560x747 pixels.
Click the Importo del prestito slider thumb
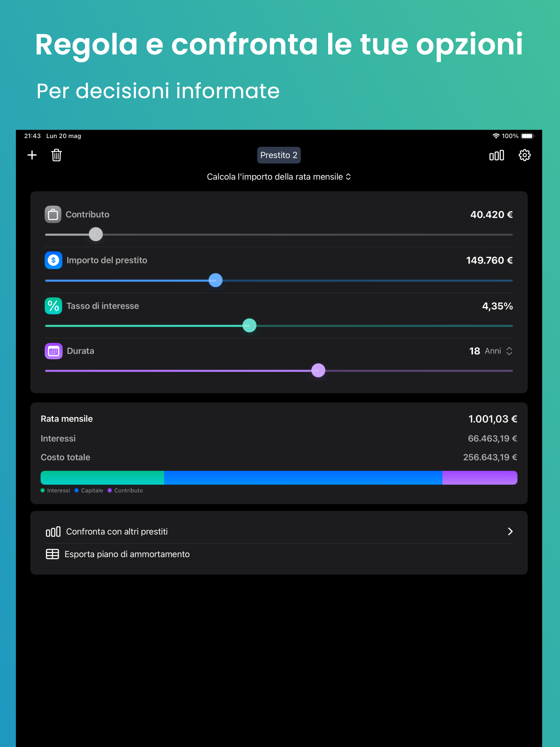(x=215, y=280)
